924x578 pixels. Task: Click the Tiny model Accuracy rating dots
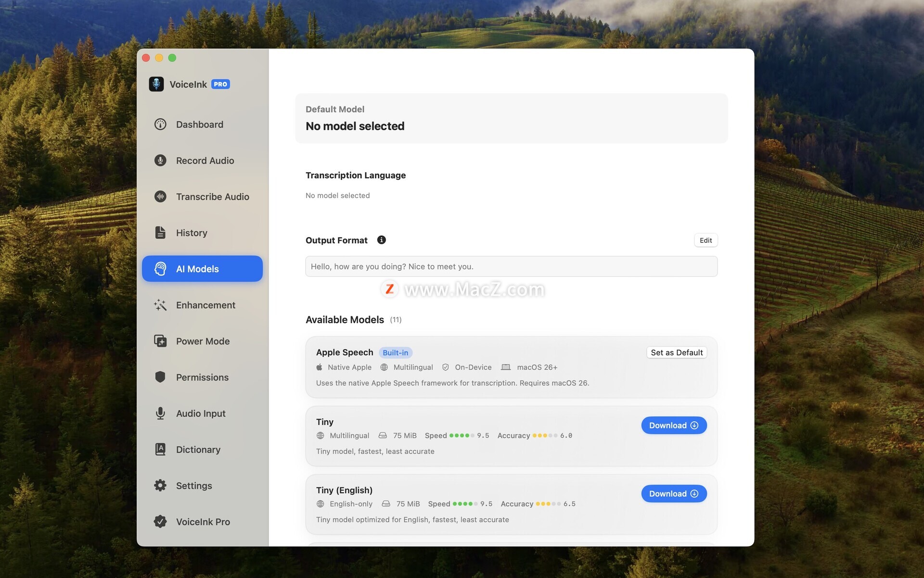(545, 436)
